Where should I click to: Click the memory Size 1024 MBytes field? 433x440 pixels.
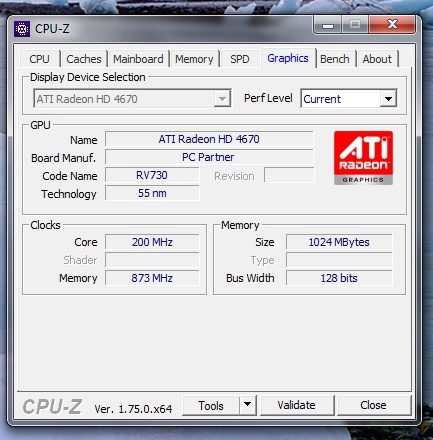(339, 242)
